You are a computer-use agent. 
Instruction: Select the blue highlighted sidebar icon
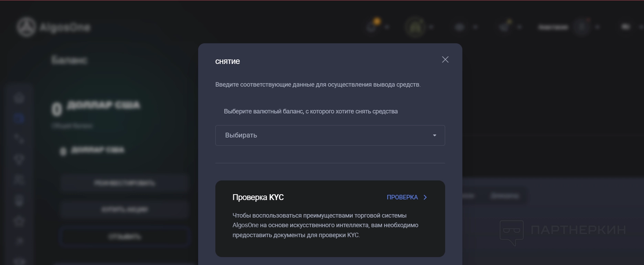19,118
